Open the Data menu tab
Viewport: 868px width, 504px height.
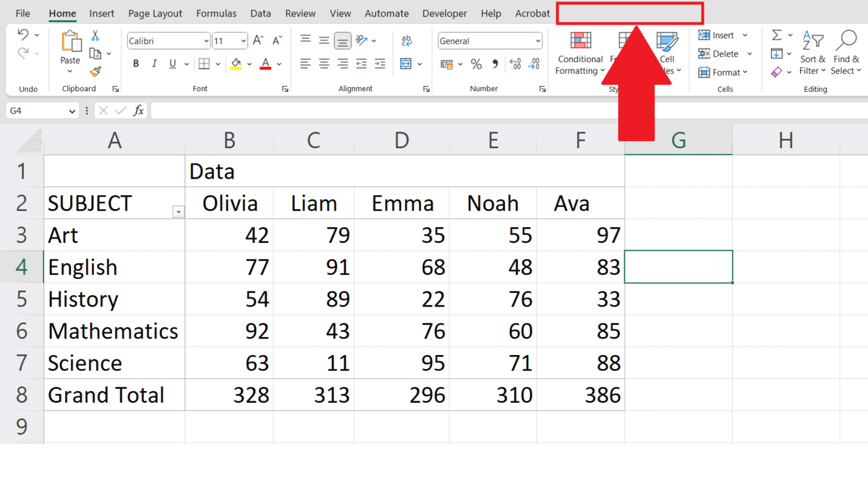click(260, 12)
